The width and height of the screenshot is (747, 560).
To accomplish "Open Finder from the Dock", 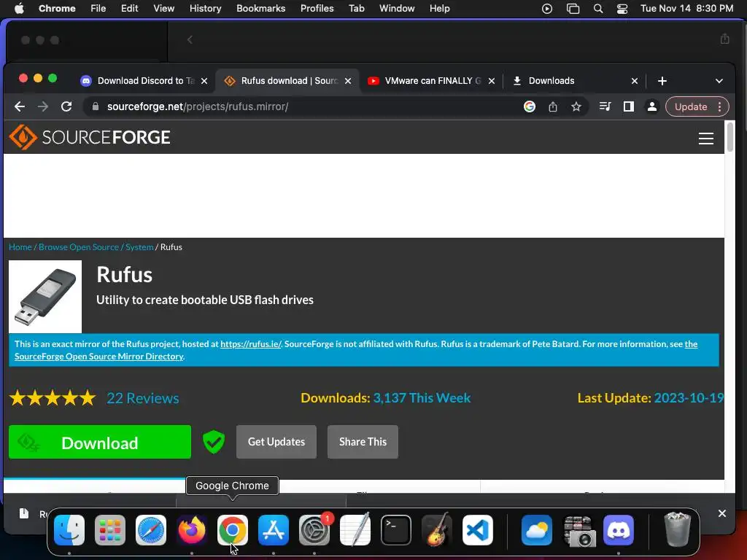I will [69, 530].
